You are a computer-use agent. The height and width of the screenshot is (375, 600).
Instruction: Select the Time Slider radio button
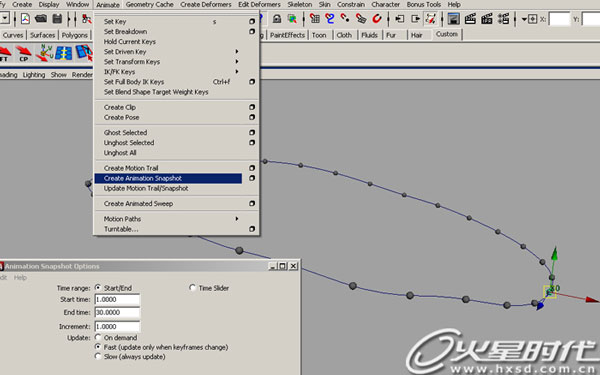click(x=192, y=287)
